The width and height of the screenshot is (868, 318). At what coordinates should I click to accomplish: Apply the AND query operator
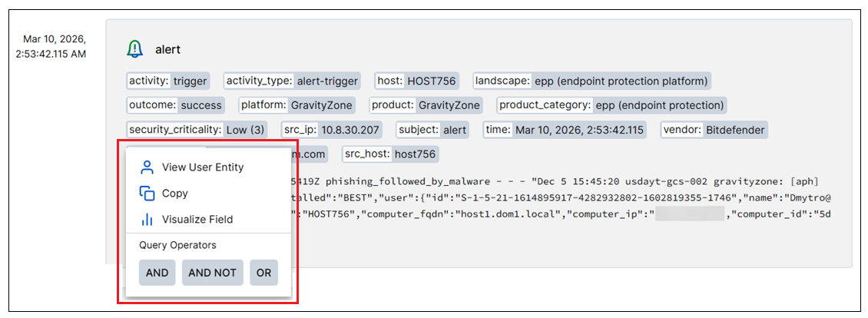(157, 273)
